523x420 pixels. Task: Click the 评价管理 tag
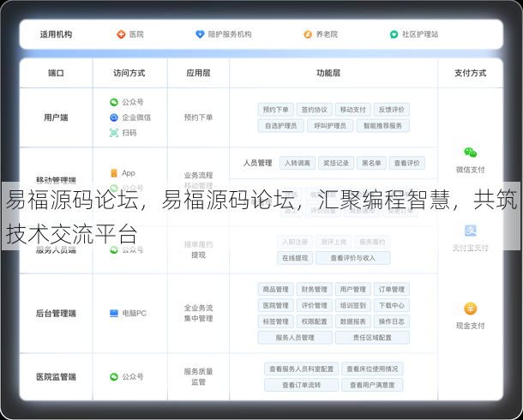coord(314,305)
